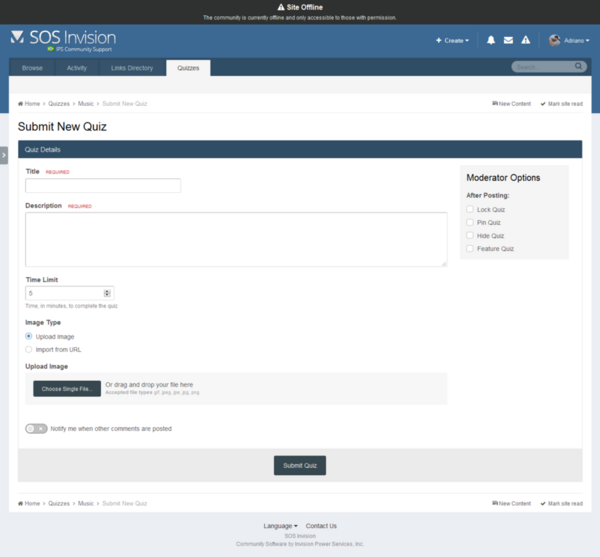Open the messages envelope icon

pos(508,41)
